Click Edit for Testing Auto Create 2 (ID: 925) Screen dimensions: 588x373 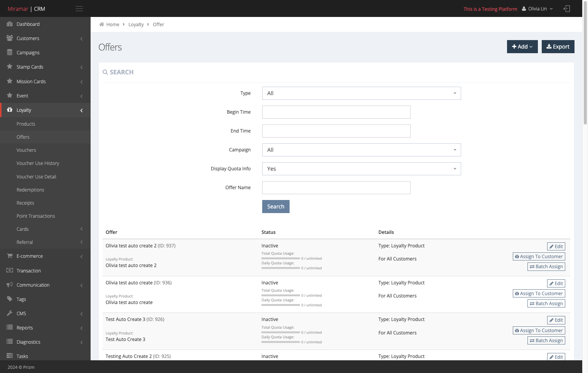(x=556, y=357)
